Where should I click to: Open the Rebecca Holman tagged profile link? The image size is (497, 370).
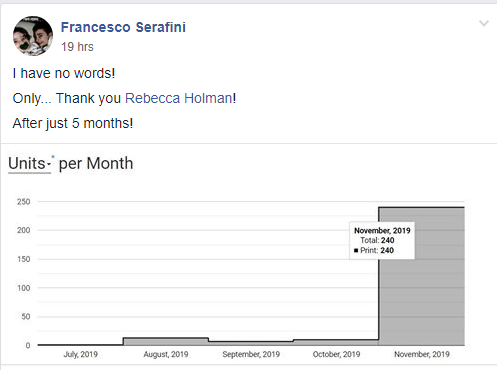click(x=179, y=98)
